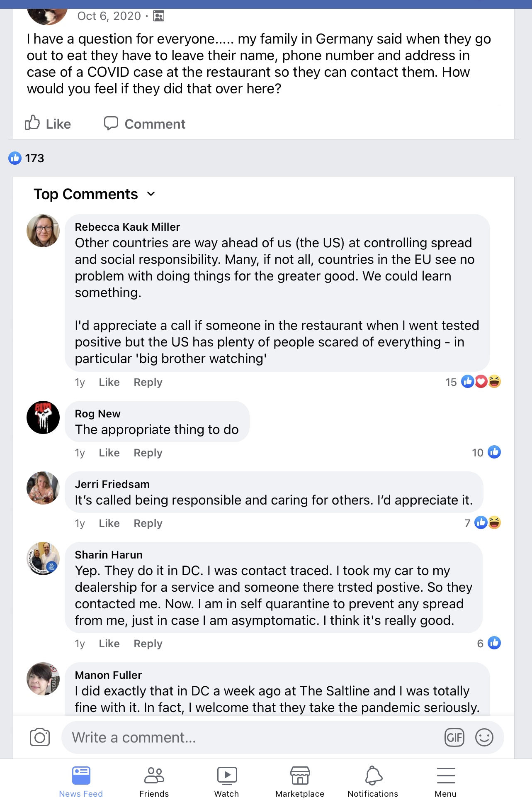The width and height of the screenshot is (532, 800).
Task: Switch to the News Feed tab
Action: pos(81,782)
